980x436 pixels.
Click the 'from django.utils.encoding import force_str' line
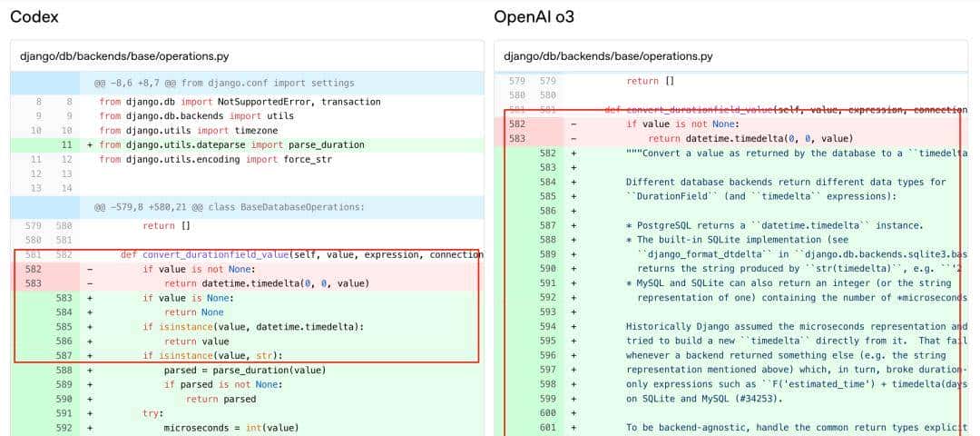(x=215, y=160)
